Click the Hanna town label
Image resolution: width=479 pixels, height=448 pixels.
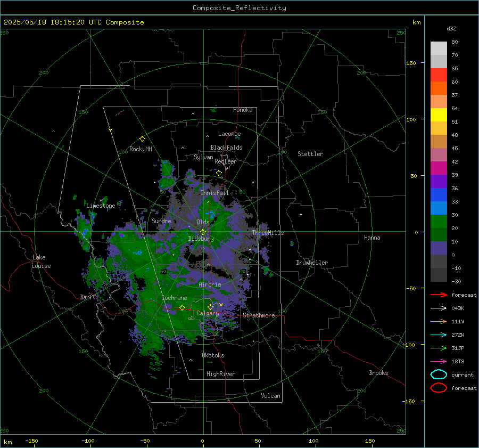(372, 238)
